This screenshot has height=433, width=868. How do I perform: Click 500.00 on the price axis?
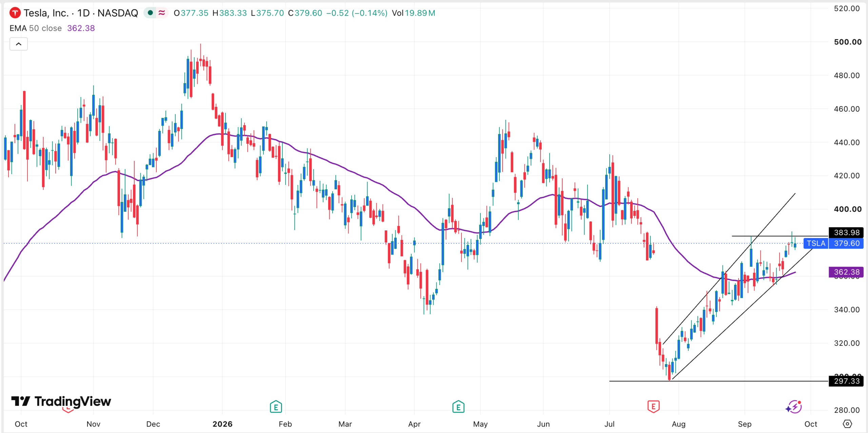click(x=847, y=42)
